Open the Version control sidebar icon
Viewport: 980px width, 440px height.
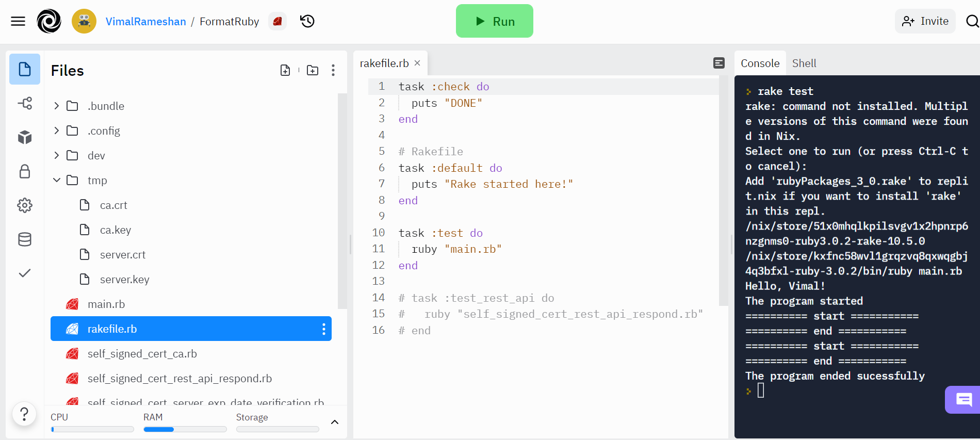pyautogui.click(x=25, y=103)
